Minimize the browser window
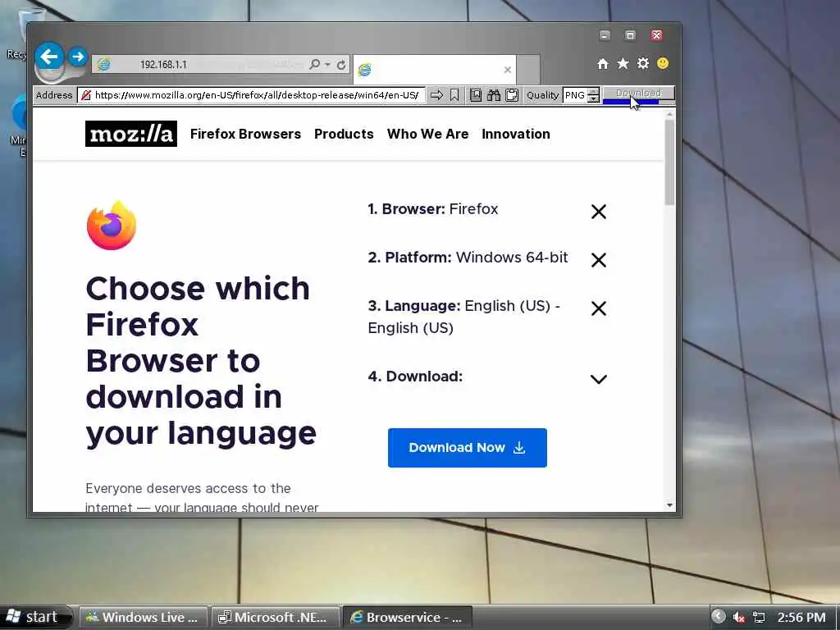 tap(605, 35)
